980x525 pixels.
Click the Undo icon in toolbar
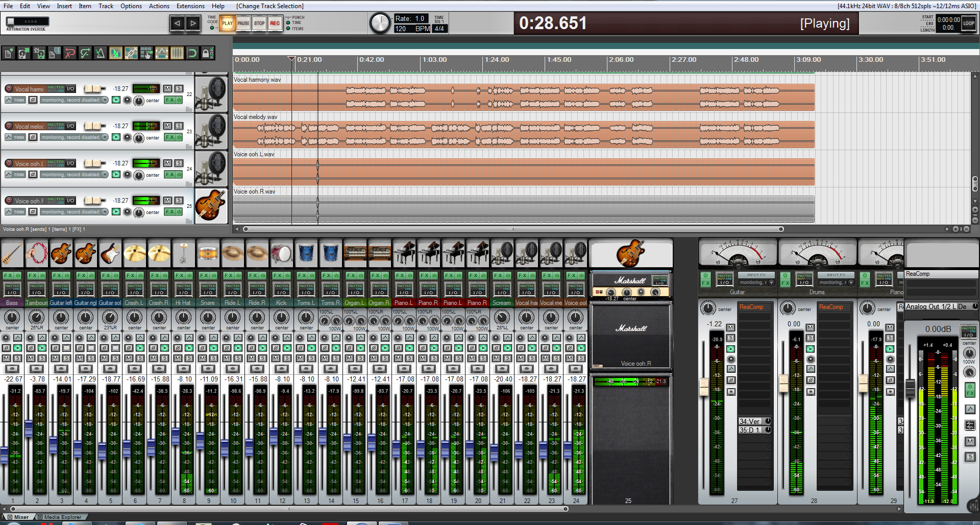click(x=70, y=53)
